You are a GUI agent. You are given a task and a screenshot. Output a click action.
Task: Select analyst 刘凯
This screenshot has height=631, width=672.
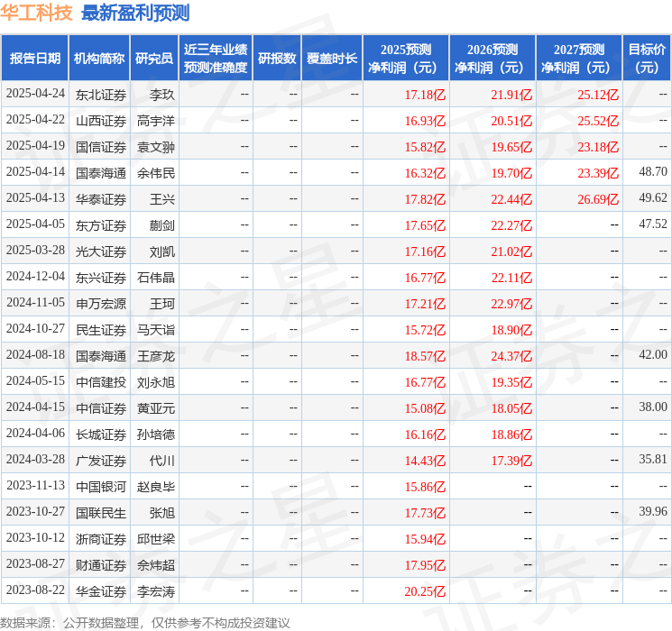coord(162,251)
